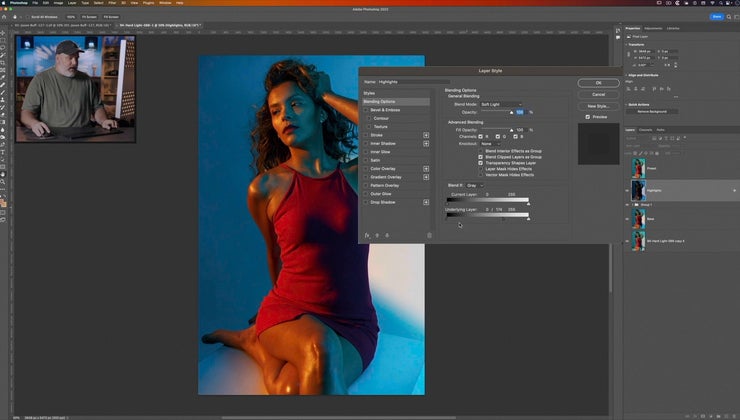Click the New Style button
This screenshot has width=740, height=420.
coord(598,106)
